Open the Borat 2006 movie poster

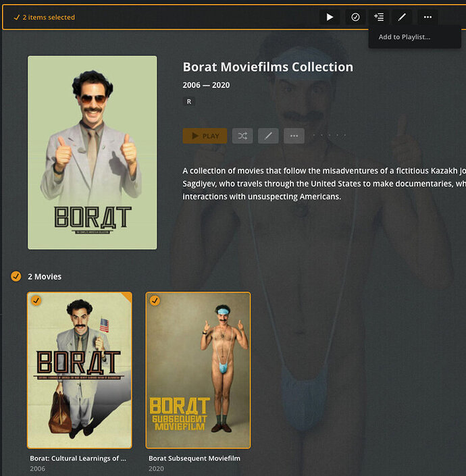80,370
